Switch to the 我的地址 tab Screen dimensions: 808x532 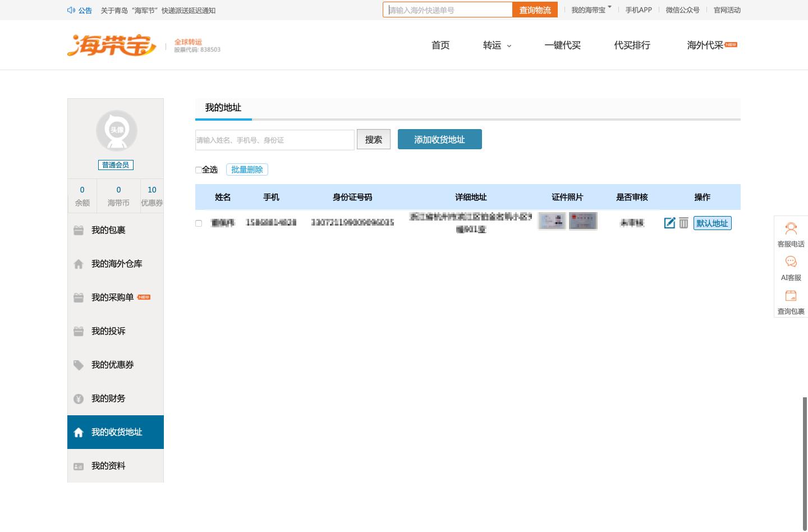tap(223, 108)
